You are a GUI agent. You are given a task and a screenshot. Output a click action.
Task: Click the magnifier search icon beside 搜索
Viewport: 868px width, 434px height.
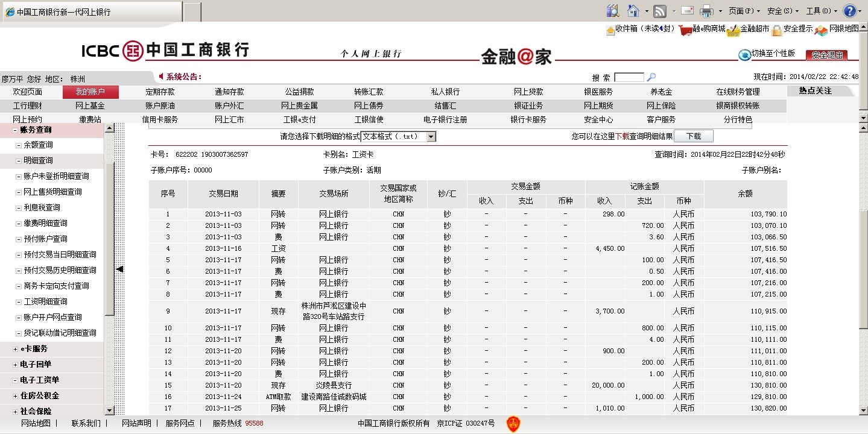651,77
